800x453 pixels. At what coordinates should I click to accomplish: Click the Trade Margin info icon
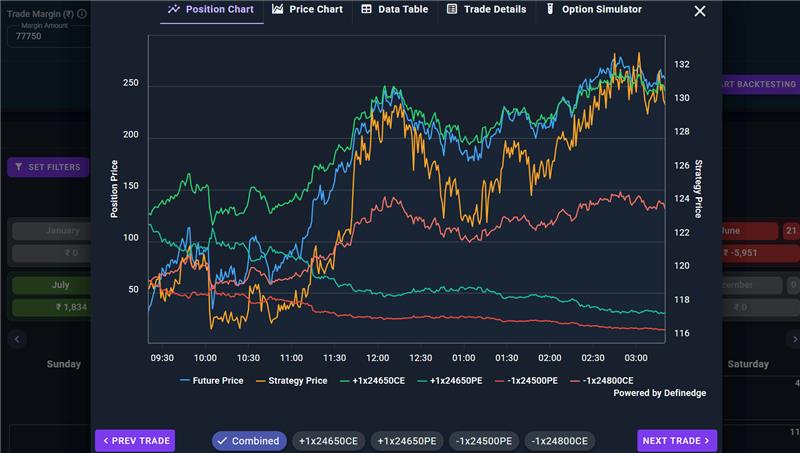pos(82,14)
